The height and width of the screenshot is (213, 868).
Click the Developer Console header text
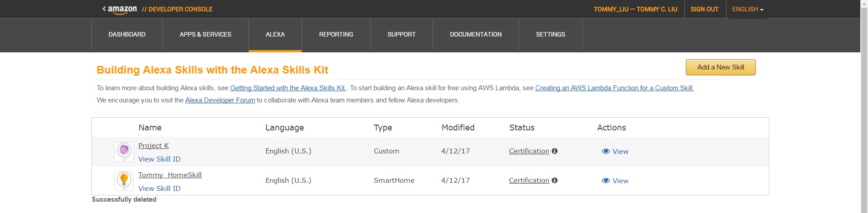(177, 9)
